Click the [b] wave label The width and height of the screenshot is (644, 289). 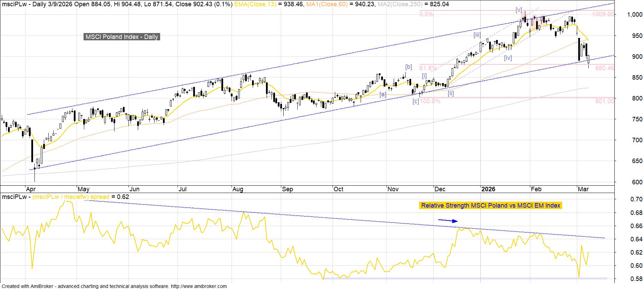[x=409, y=67]
